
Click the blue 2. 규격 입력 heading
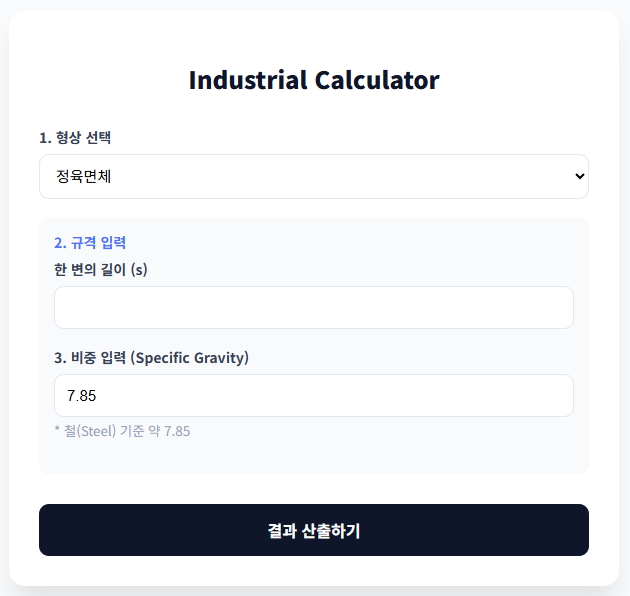[89, 242]
